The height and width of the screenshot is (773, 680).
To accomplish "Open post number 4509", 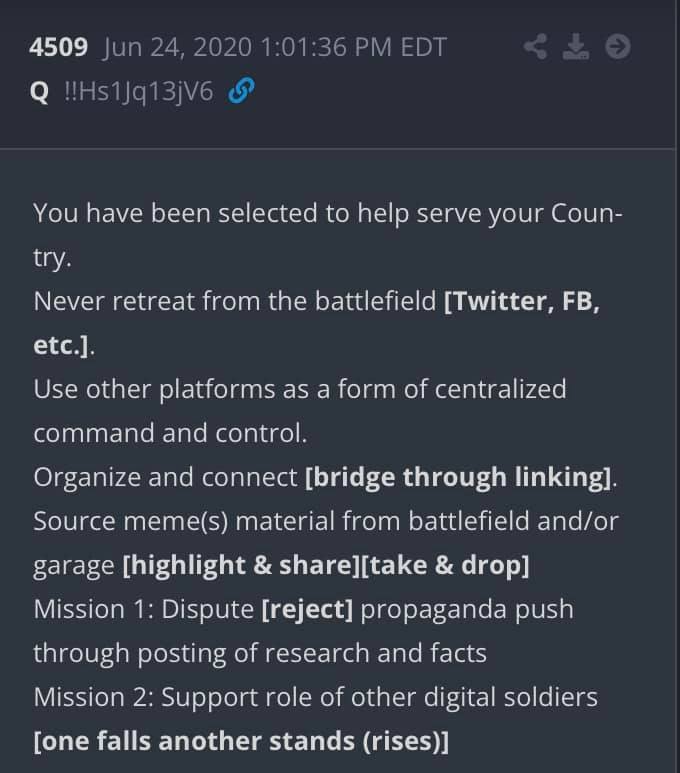I will coord(59,47).
